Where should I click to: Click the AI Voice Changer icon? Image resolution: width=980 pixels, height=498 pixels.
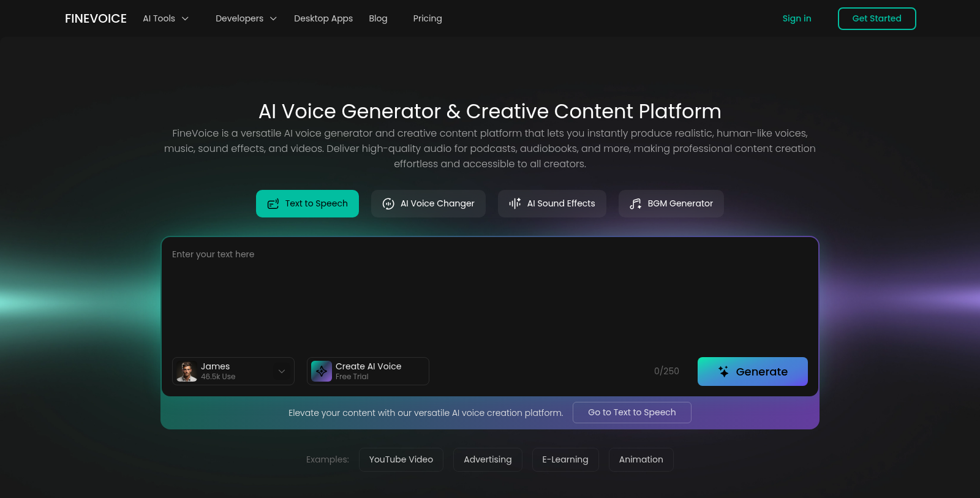[x=388, y=204]
